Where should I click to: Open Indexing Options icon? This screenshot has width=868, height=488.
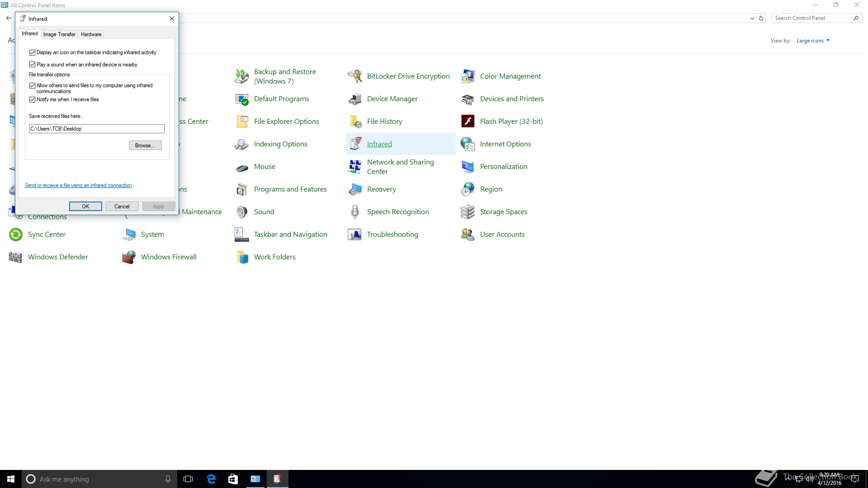[x=242, y=144]
